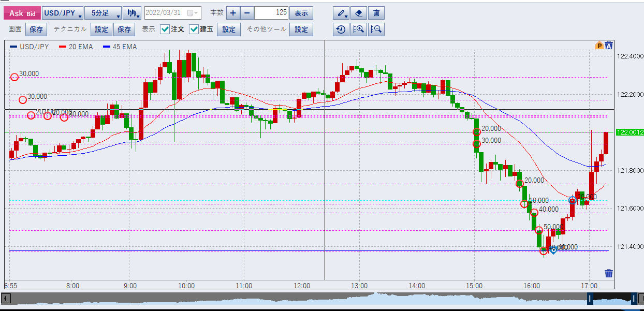The height and width of the screenshot is (311, 644).
Task: Uncheck the 建玉 positions checkbox
Action: [x=194, y=29]
